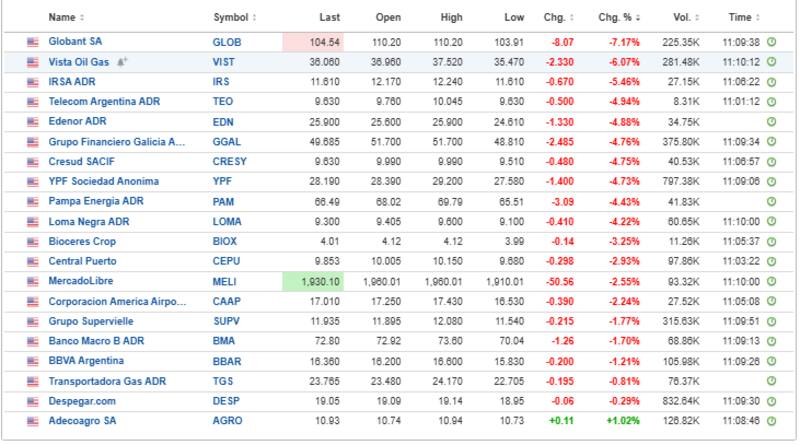The image size is (800, 445).
Task: Click the clock icon in Pampa Energia ADR row
Action: [x=771, y=203]
